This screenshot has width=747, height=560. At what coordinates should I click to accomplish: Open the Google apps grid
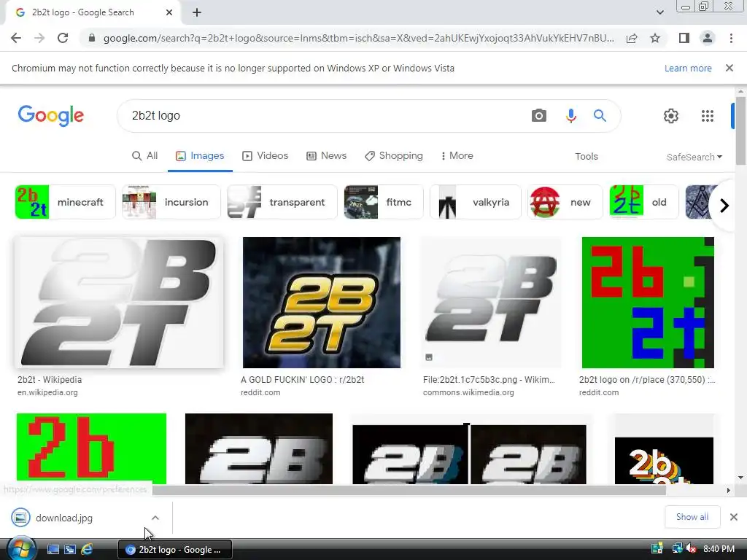(708, 116)
